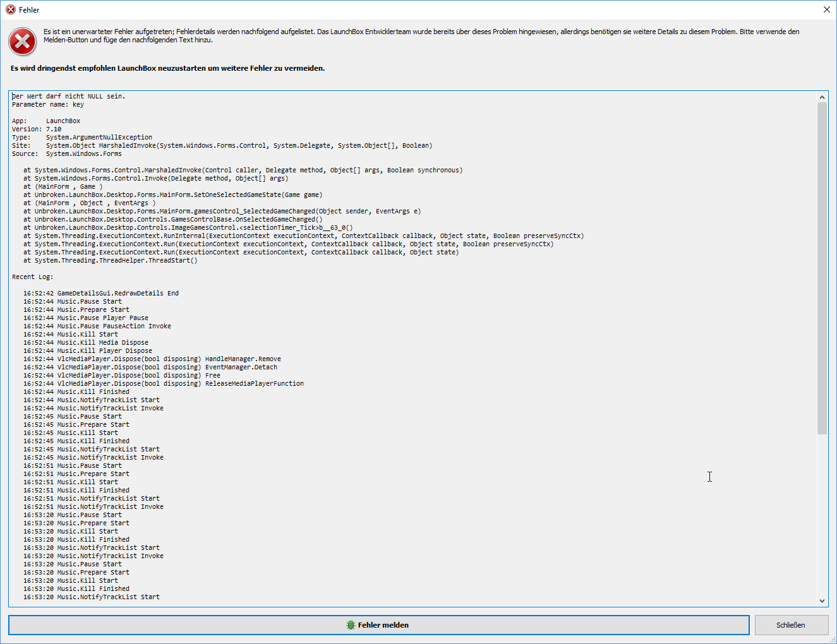The image size is (837, 644).
Task: Click the 'Music.Pause PauseAction Invoke' log entry
Action: [x=97, y=326]
